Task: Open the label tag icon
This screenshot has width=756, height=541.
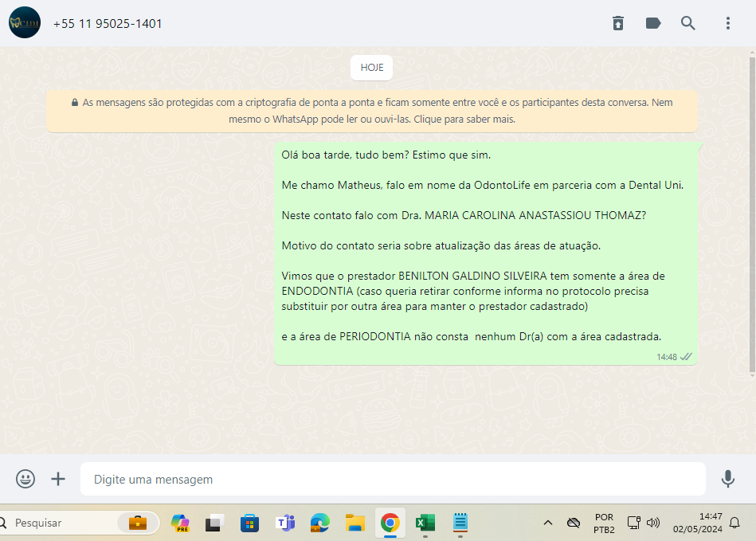Action: click(x=653, y=23)
